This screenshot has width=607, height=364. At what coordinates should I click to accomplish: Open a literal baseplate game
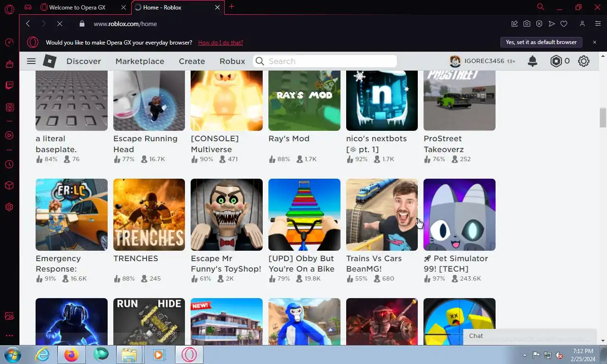click(x=72, y=100)
